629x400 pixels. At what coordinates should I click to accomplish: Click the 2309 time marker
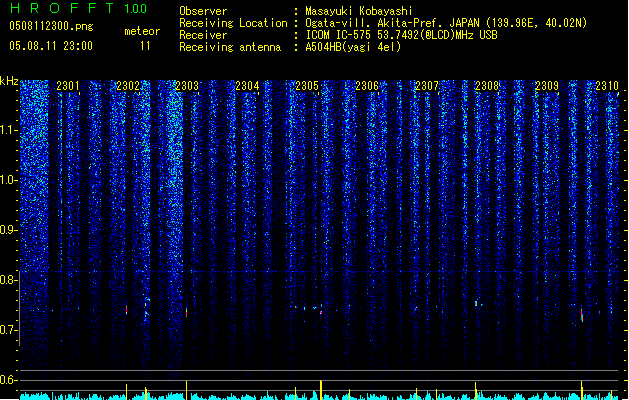[547, 86]
